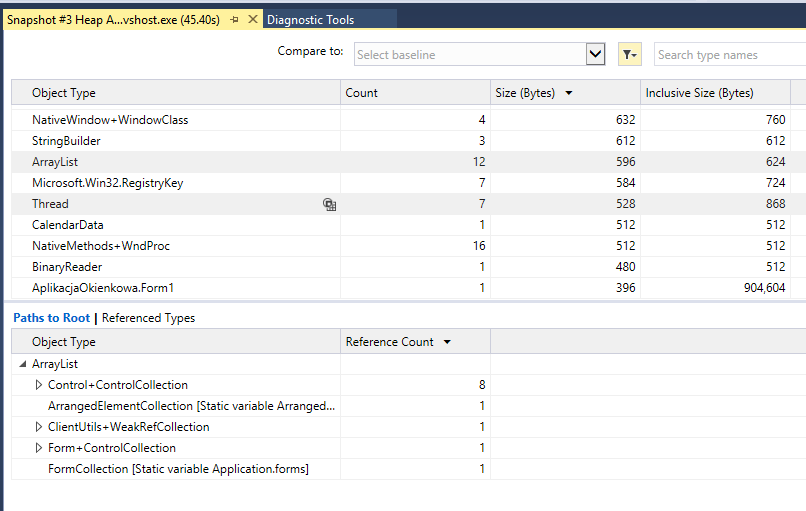Click the instances icon in Thread row
Image resolution: width=806 pixels, height=511 pixels.
329,204
